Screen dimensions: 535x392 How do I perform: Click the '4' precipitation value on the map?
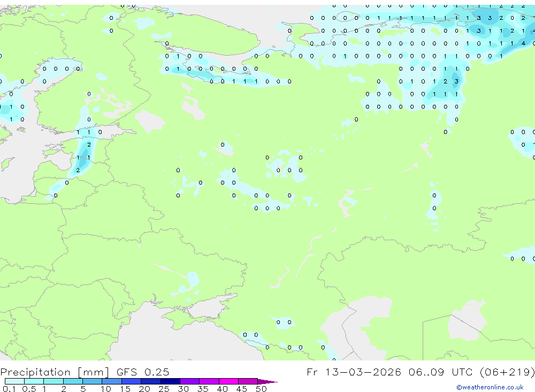point(523,43)
